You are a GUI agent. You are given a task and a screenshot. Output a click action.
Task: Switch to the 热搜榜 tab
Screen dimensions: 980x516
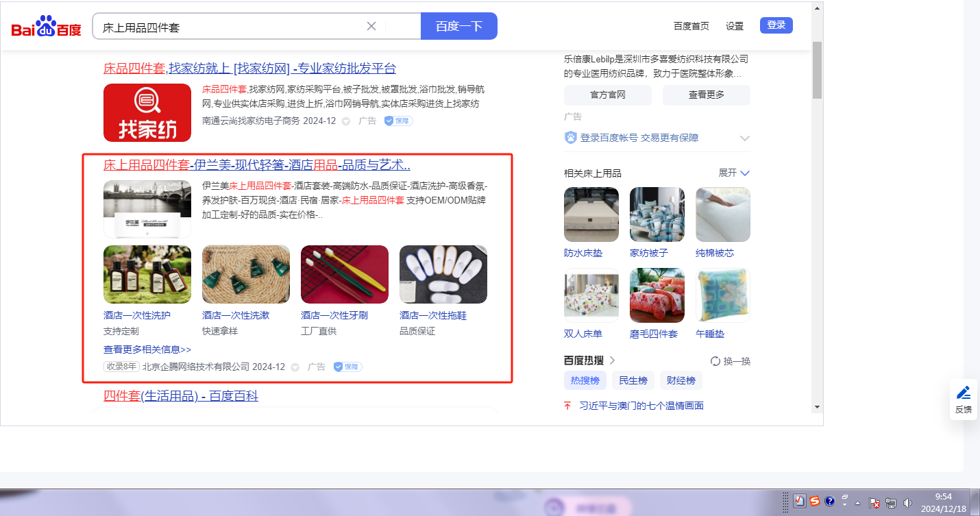point(585,380)
